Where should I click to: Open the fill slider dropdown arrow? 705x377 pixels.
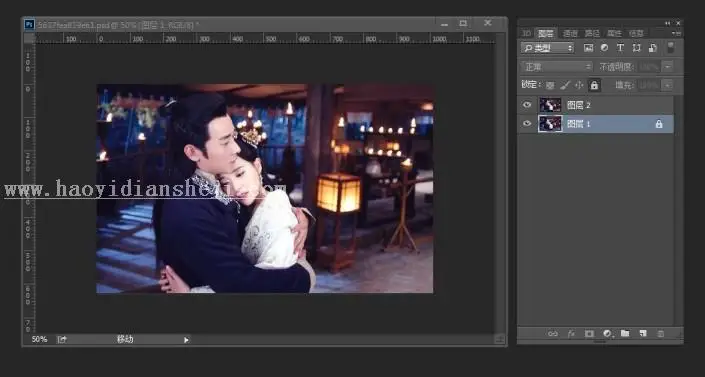pos(668,85)
